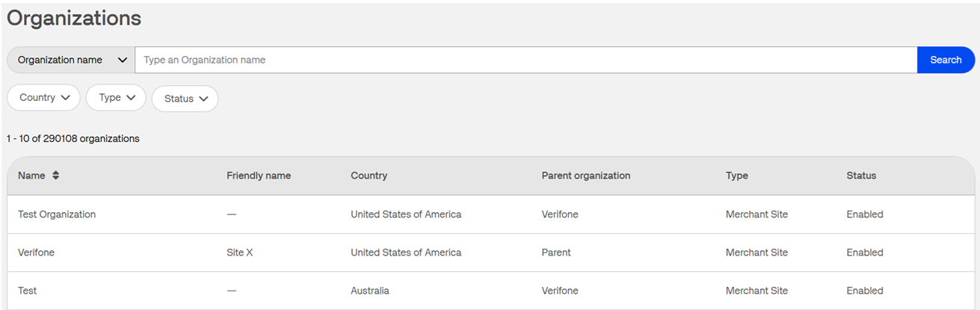Viewport: 980px width, 310px height.
Task: Open the Test organization in Australia
Action: (x=28, y=291)
